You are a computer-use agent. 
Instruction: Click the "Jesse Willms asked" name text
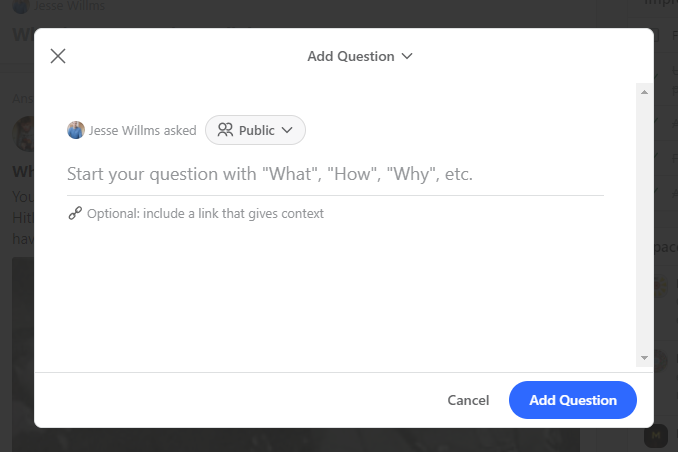[x=142, y=130]
